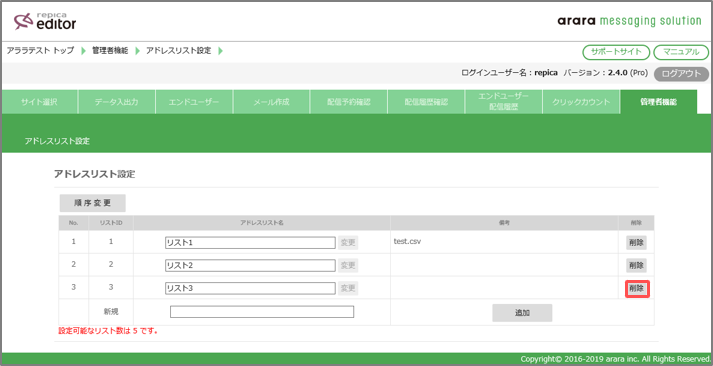
Task: Click the ログアウト button
Action: [x=681, y=74]
